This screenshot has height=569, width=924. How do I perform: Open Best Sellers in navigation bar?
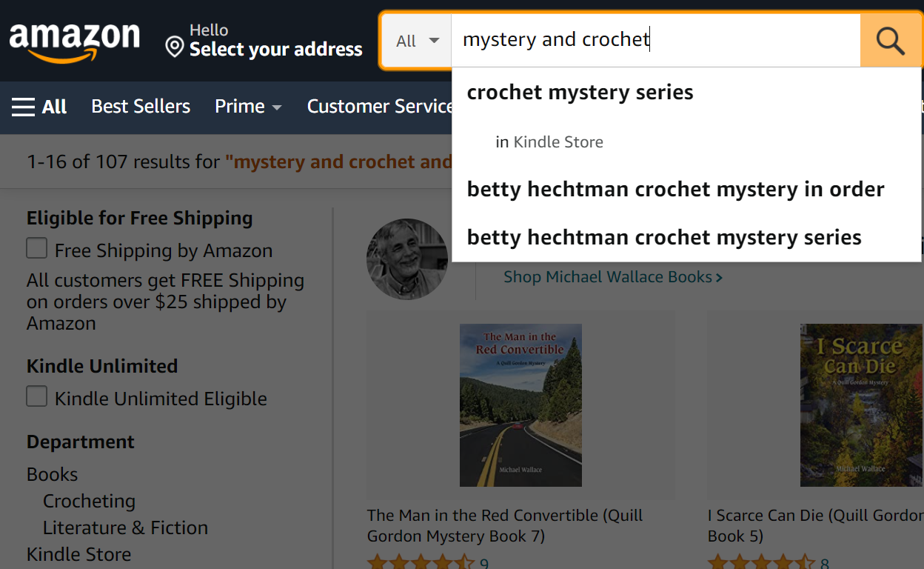[141, 107]
